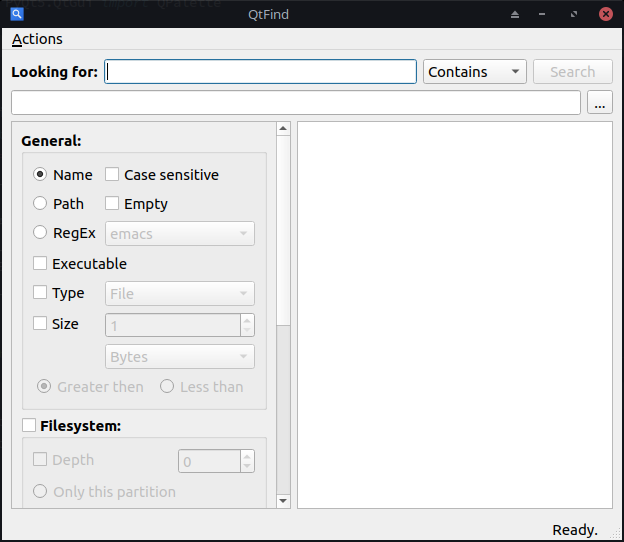The height and width of the screenshot is (542, 624).
Task: Click the empty search results list
Action: click(x=454, y=315)
